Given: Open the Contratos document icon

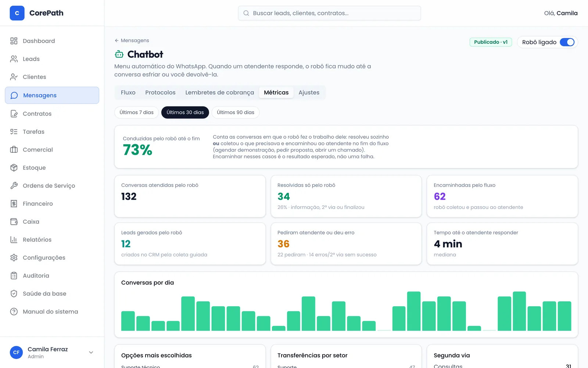Looking at the screenshot, I should (x=14, y=114).
